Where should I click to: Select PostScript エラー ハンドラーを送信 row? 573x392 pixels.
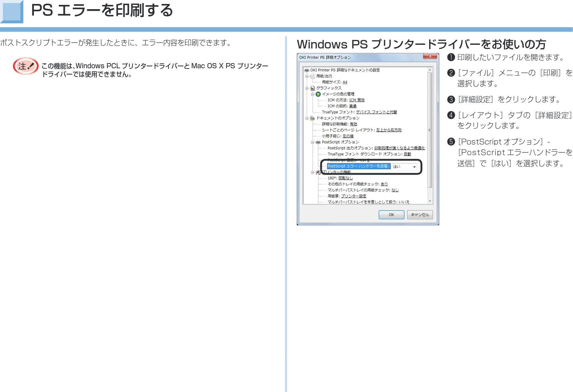(358, 166)
